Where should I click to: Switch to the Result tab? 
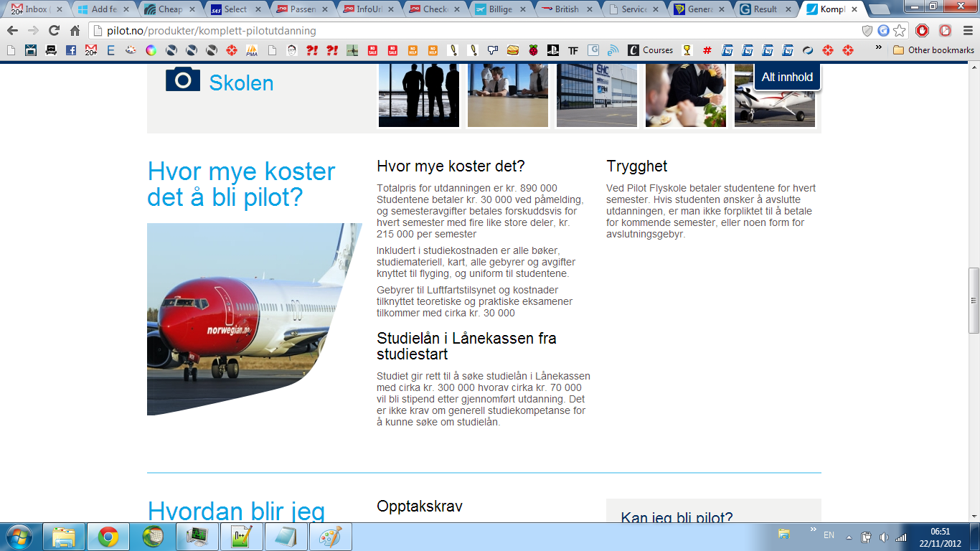tap(766, 9)
